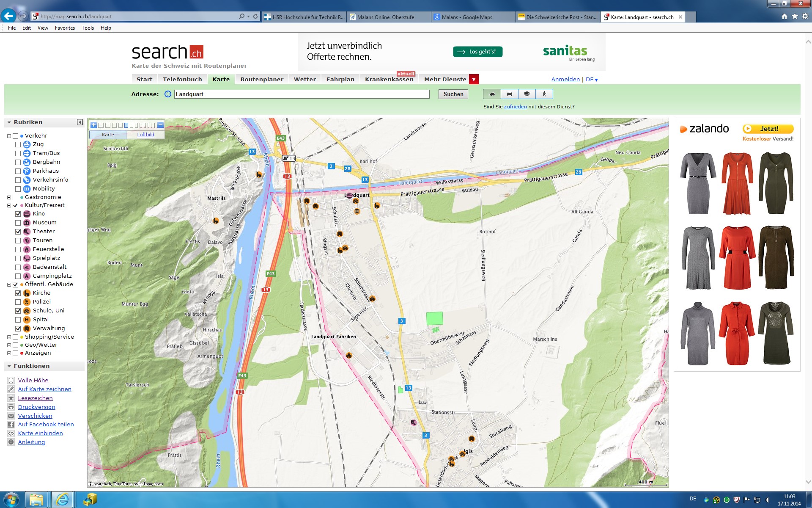Enable the Parkhaus checkbox
Viewport: 812px width, 508px height.
tap(18, 171)
